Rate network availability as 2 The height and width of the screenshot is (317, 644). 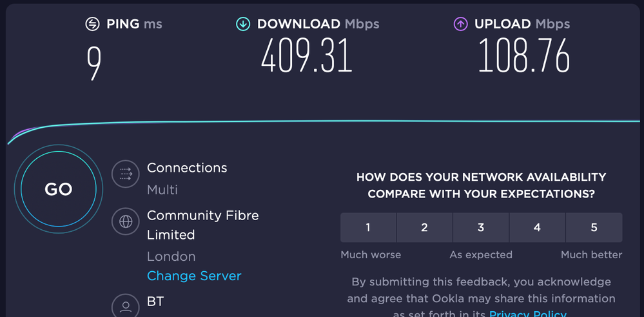pos(424,227)
